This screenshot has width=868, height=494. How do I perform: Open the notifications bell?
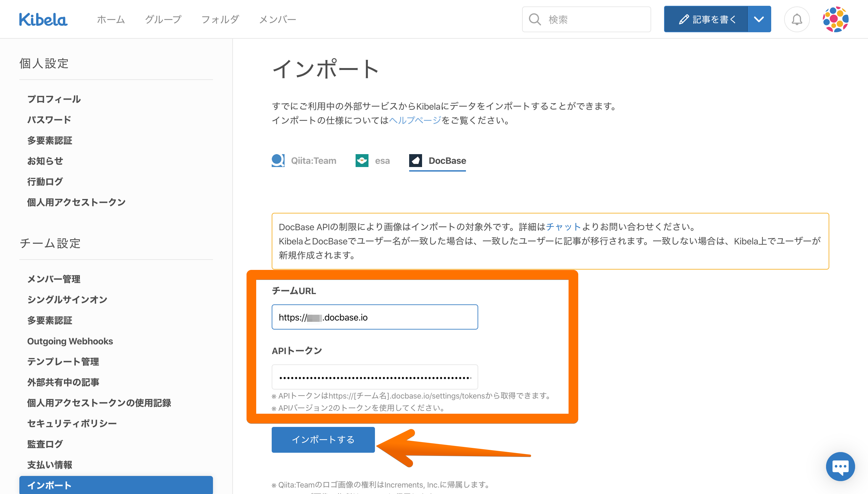pyautogui.click(x=796, y=19)
